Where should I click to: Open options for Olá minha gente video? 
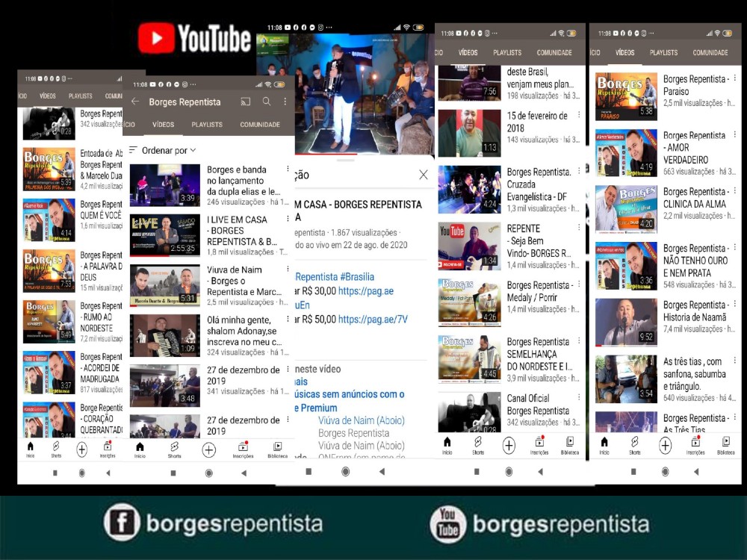[x=288, y=319]
